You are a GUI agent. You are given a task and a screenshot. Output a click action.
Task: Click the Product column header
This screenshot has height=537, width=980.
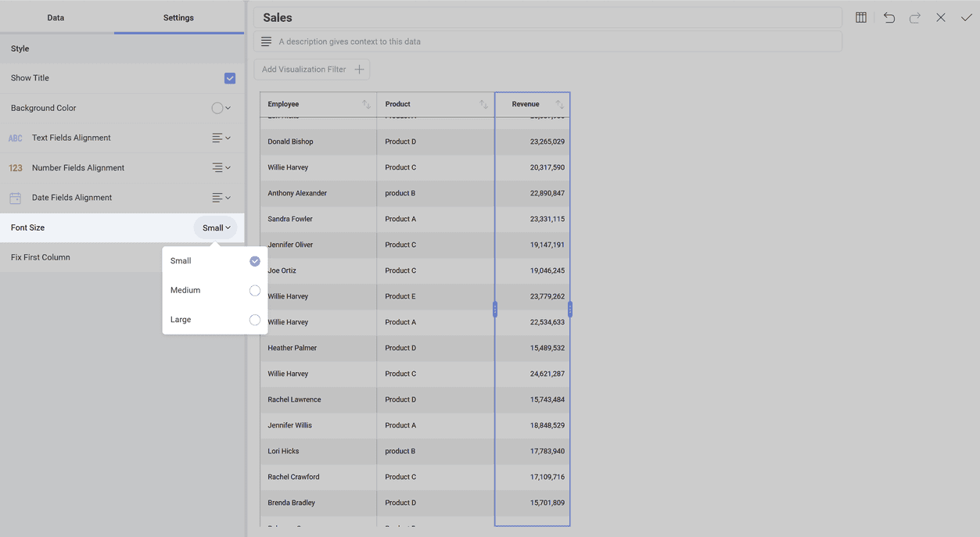tap(436, 104)
